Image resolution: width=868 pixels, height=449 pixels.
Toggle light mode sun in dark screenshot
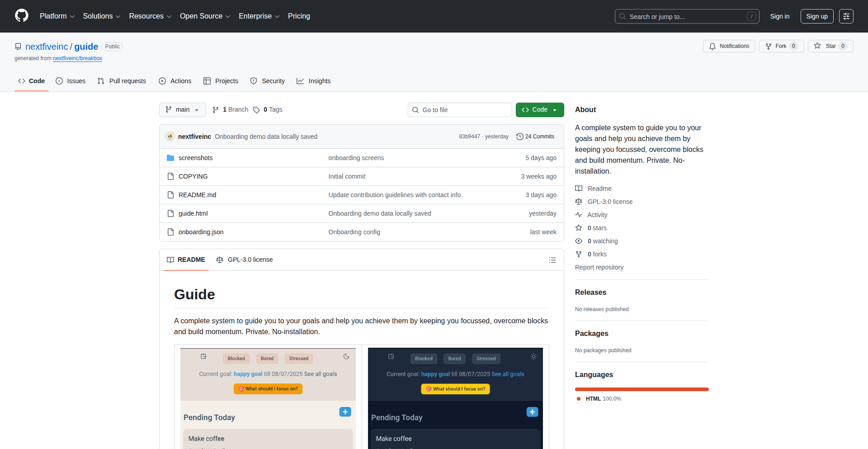533,356
